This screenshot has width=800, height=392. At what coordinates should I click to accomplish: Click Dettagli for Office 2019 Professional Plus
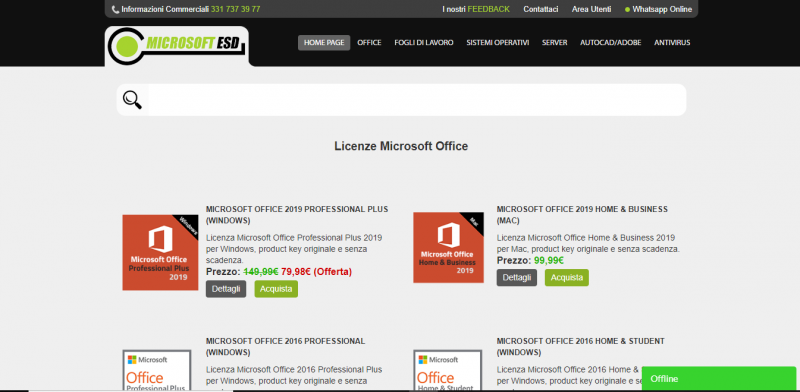click(226, 289)
